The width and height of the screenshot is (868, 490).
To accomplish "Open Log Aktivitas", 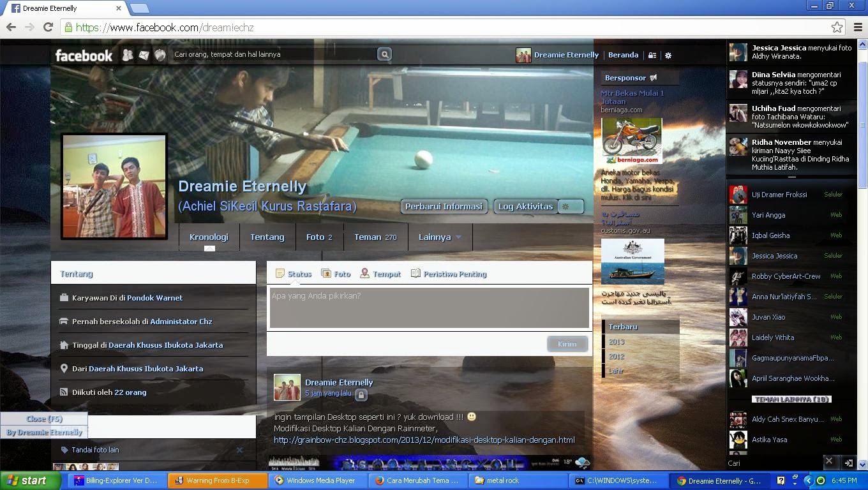I will point(525,207).
